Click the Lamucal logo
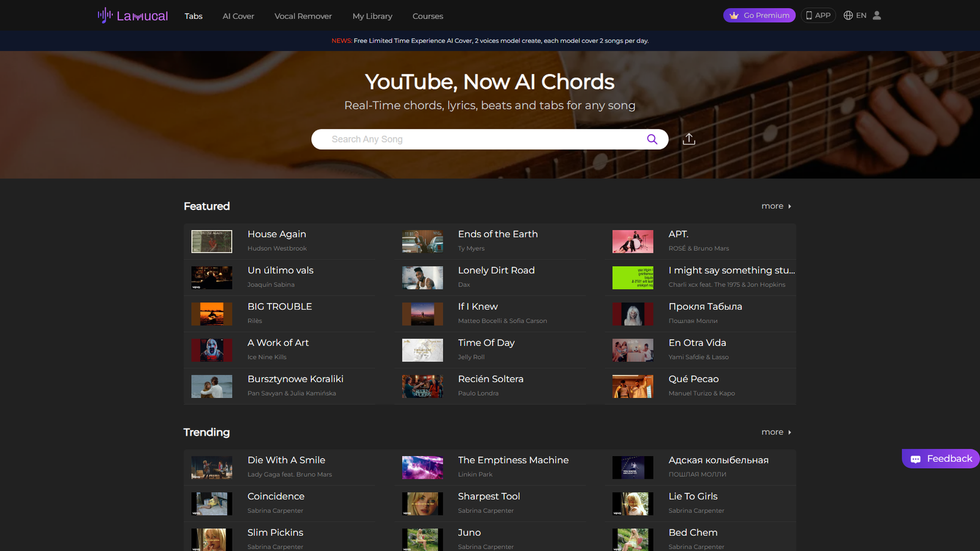This screenshot has height=551, width=980. click(x=133, y=15)
